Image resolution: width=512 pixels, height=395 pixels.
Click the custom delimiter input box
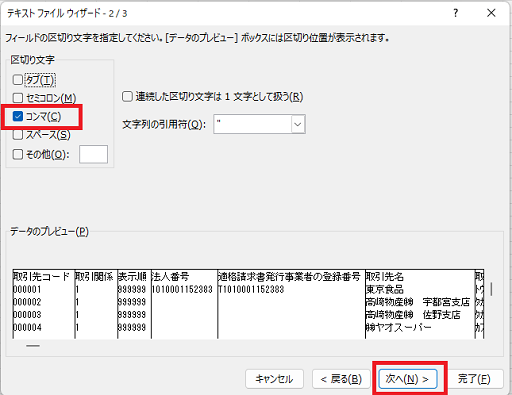coord(93,154)
